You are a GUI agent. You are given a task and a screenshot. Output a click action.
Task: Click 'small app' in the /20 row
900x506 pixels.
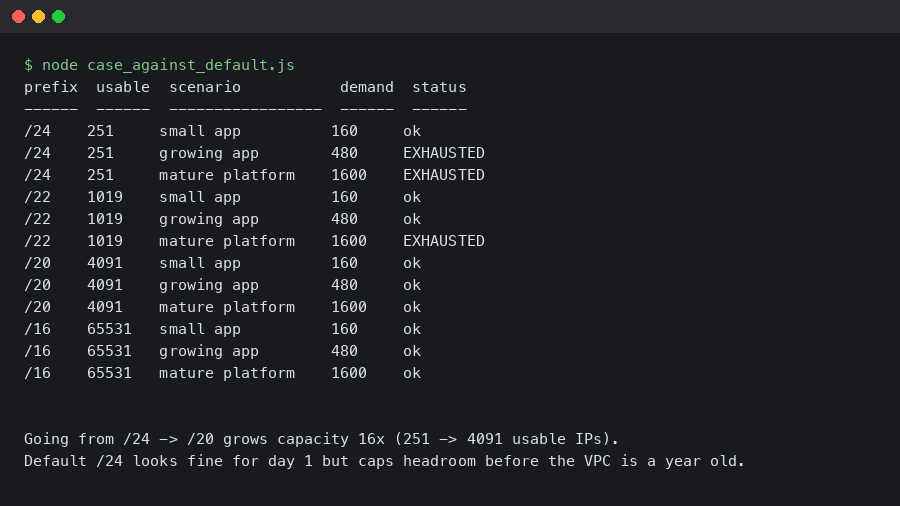(x=200, y=263)
